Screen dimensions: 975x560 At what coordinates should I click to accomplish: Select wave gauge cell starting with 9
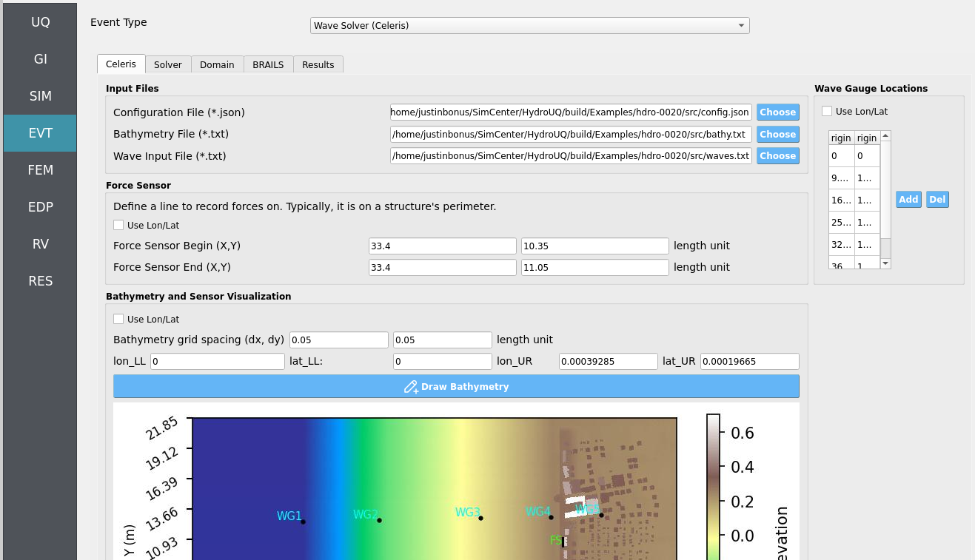[x=842, y=178]
